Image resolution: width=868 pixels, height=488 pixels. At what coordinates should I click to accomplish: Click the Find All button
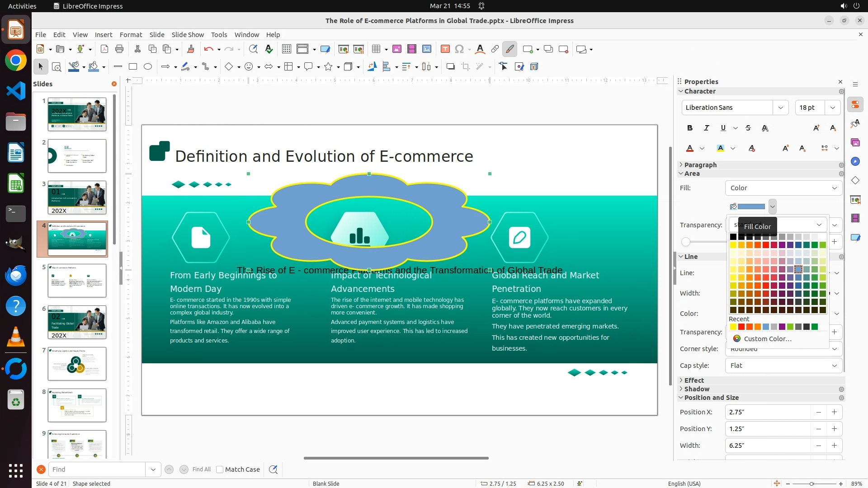(201, 469)
